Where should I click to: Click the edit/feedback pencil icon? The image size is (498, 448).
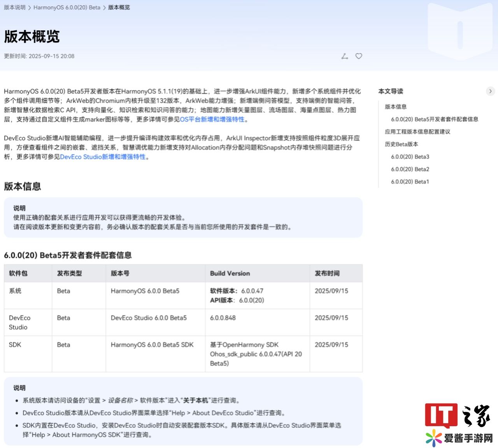(345, 56)
